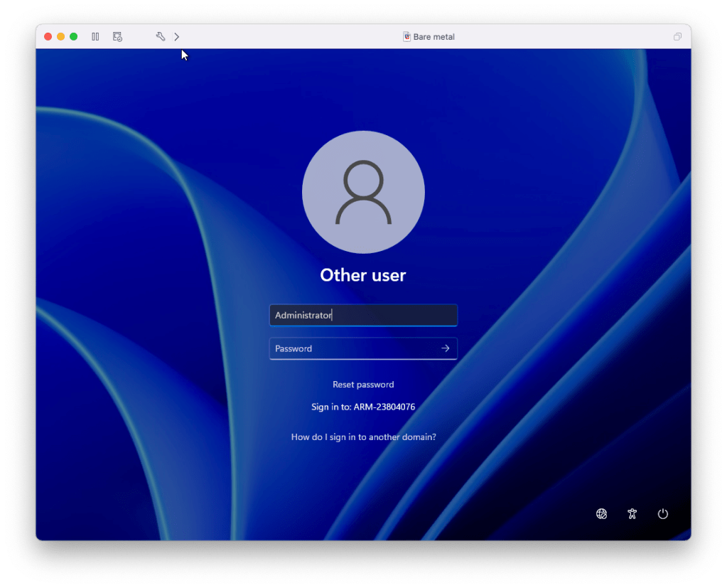Click the Other user avatar picture
727x588 pixels.
pyautogui.click(x=363, y=192)
